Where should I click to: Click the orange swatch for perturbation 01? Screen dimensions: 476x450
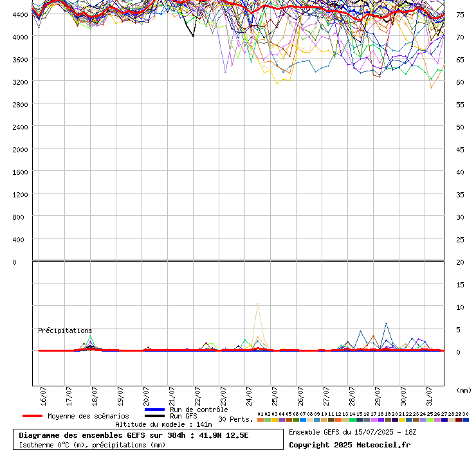tap(261, 420)
